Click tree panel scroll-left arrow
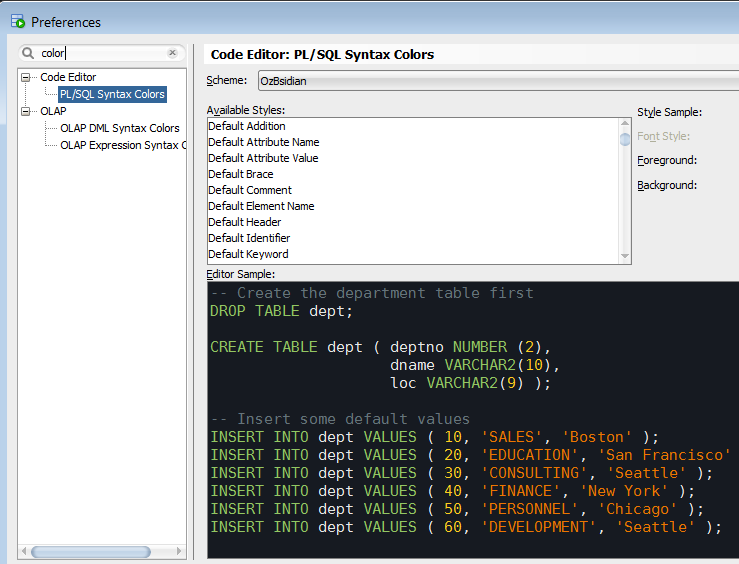The image size is (739, 564). tap(24, 551)
